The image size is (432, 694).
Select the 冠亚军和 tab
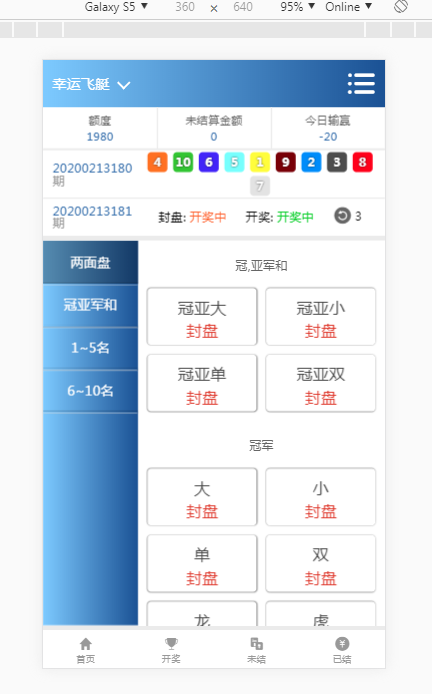point(90,305)
